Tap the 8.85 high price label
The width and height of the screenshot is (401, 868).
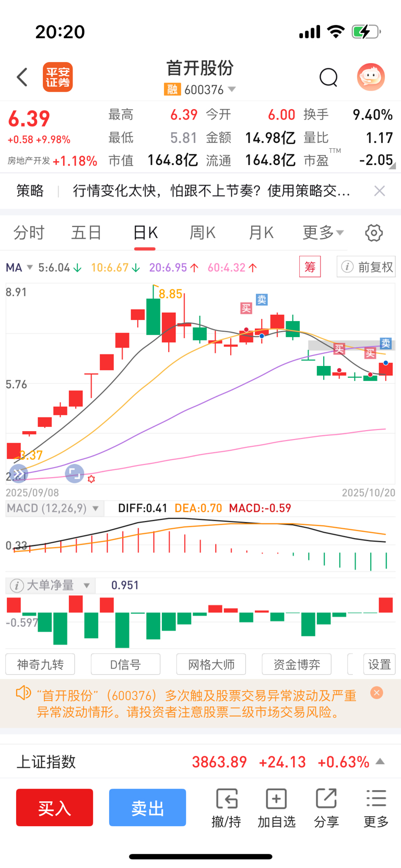[x=171, y=294]
